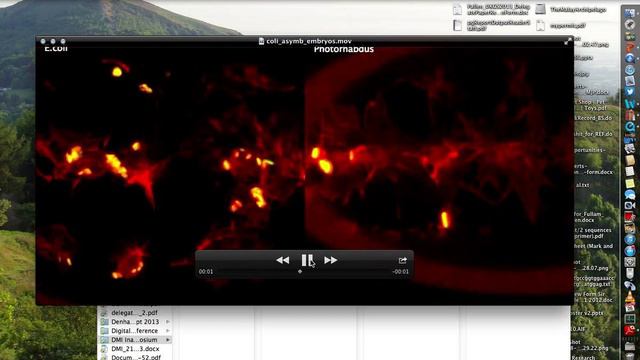
Task: Open System Preferences from the dock
Action: pos(630,262)
